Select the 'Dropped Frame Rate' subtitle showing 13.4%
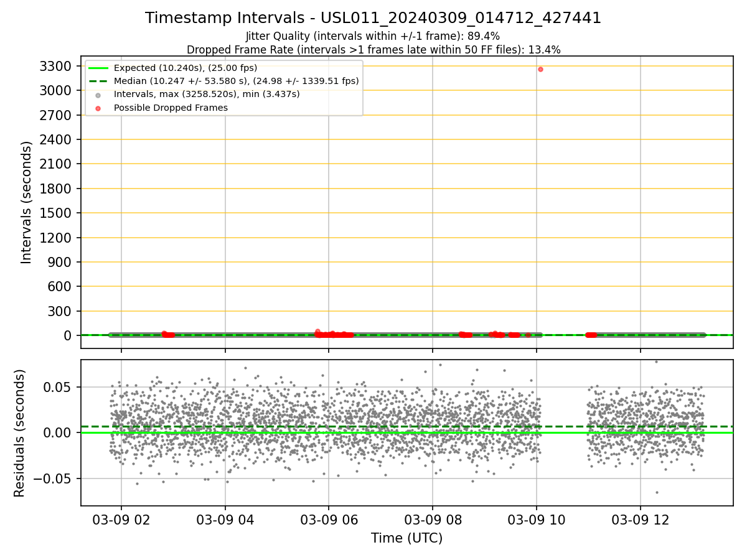The height and width of the screenshot is (560, 747). pos(374,50)
